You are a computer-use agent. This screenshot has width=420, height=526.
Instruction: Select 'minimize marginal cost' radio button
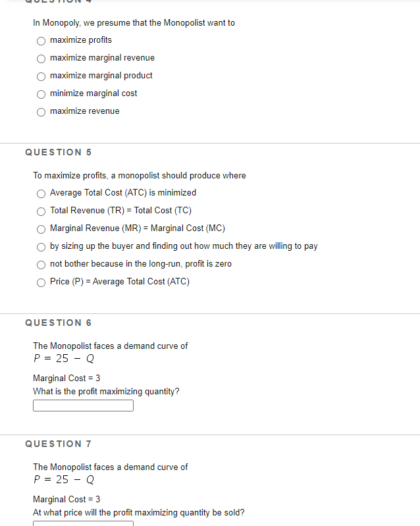pos(41,94)
